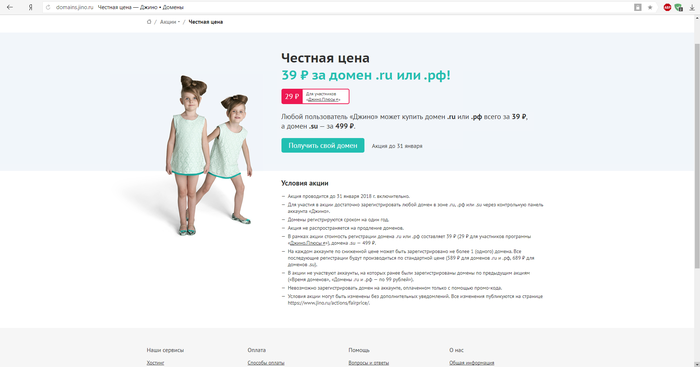
Task: Click the Получить свой домен button
Action: [x=323, y=146]
